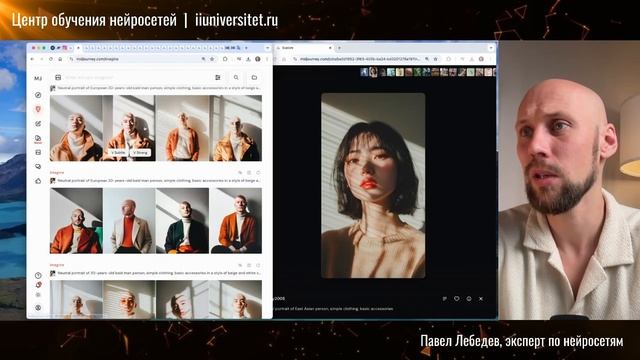Click the V Subtle variation button
Viewport: 640px width, 360px height.
118,152
